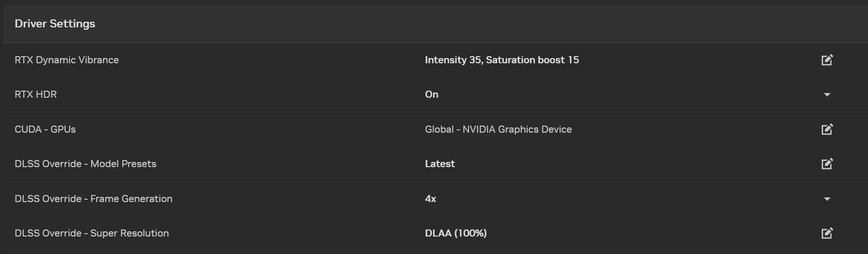This screenshot has width=868, height=254.
Task: Click 'Intensity 35, Saturation boost 15' value
Action: pos(502,60)
